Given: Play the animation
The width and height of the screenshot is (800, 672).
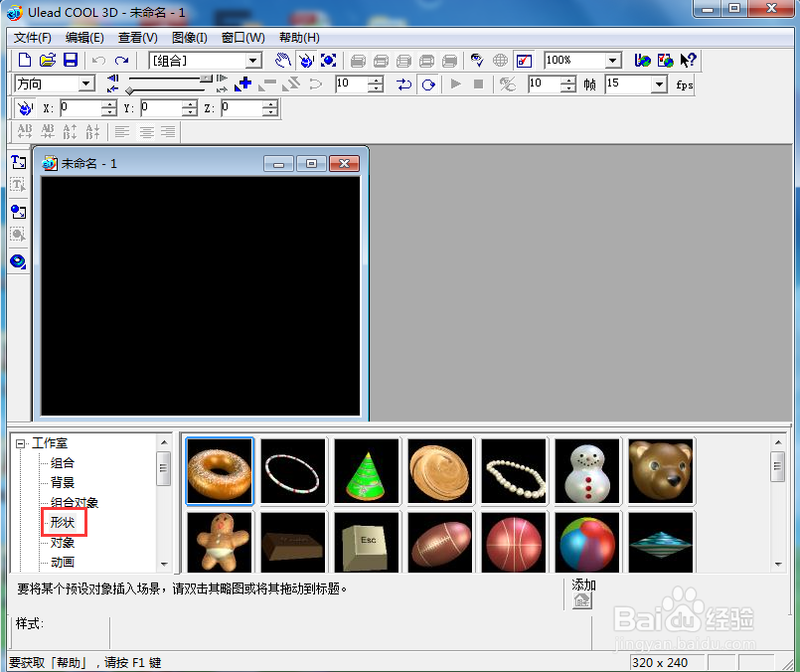Looking at the screenshot, I should pos(455,84).
